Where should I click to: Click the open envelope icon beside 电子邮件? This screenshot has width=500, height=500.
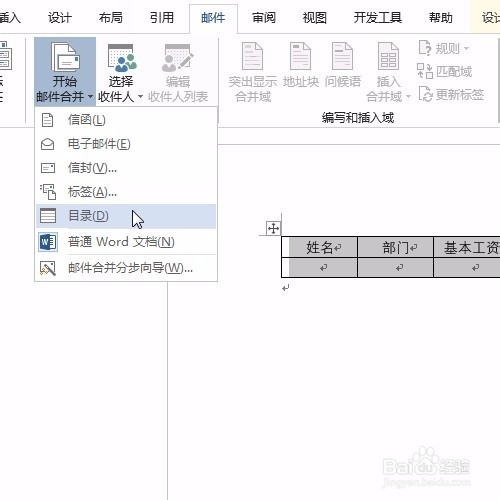click(x=48, y=144)
